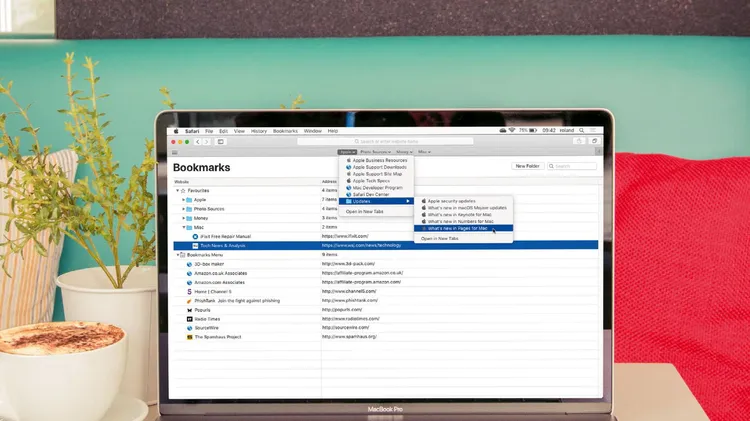Choose Safari Dev Center entry
The image size is (750, 421).
point(376,195)
